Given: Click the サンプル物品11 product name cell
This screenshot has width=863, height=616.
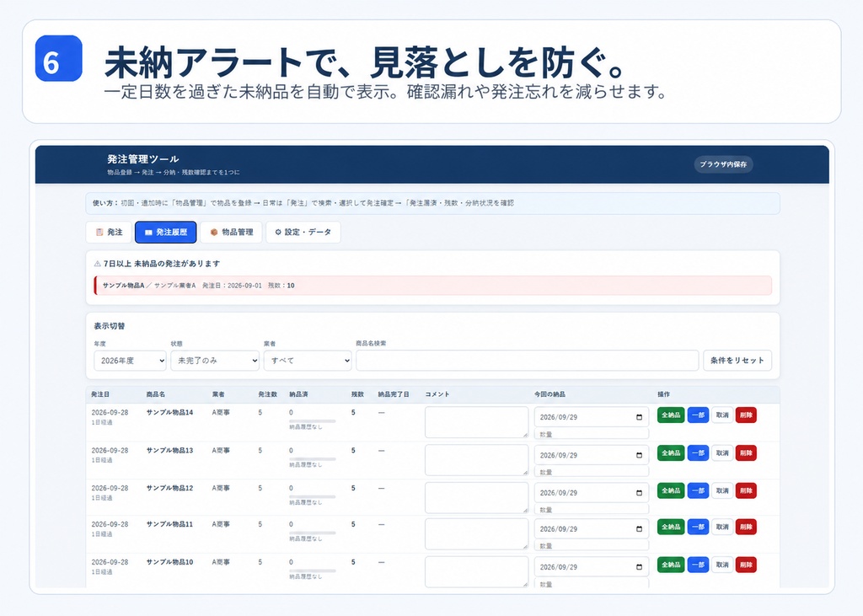Looking at the screenshot, I should [x=169, y=524].
